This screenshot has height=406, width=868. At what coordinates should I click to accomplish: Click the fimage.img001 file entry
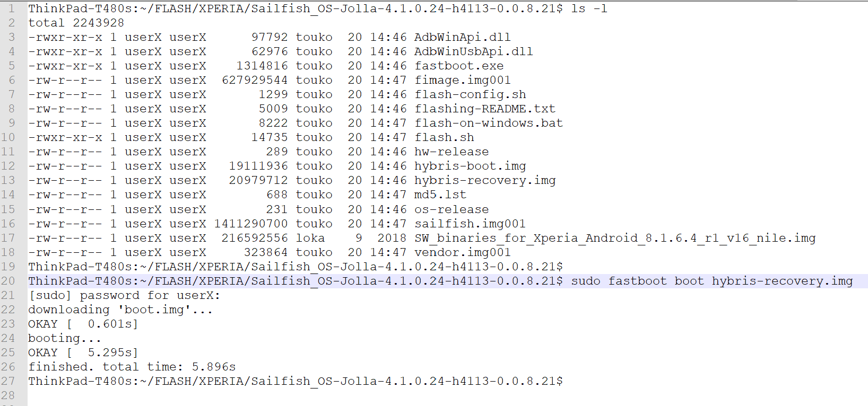(x=462, y=80)
